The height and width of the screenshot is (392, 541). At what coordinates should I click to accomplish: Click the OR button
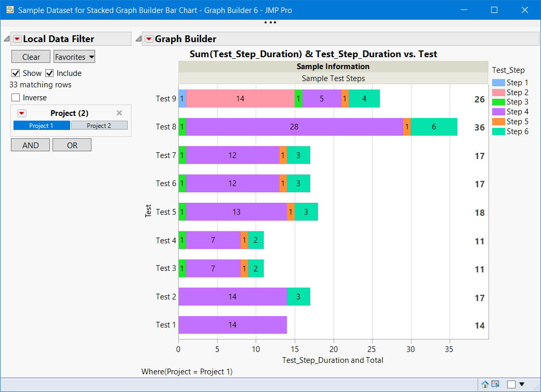click(x=72, y=145)
